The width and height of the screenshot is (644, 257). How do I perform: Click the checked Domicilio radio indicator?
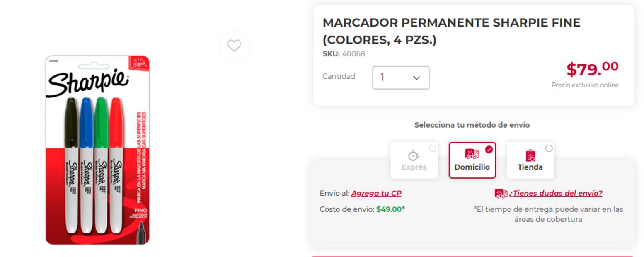489,149
